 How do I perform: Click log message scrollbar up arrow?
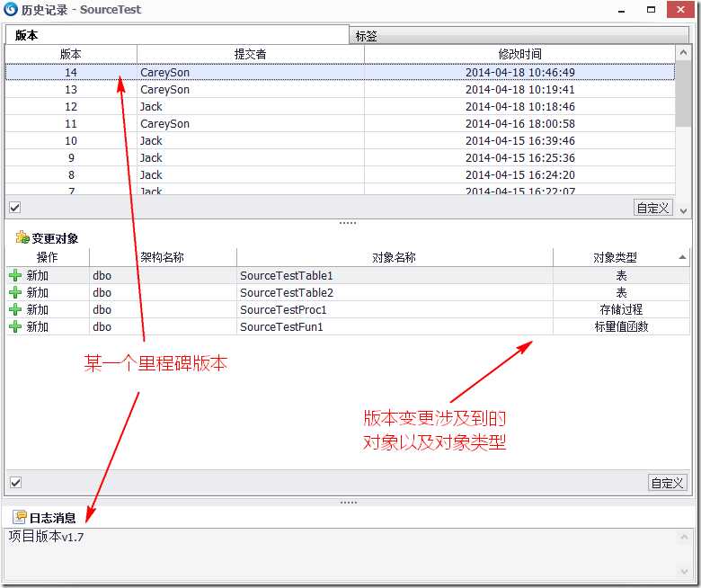pos(684,536)
